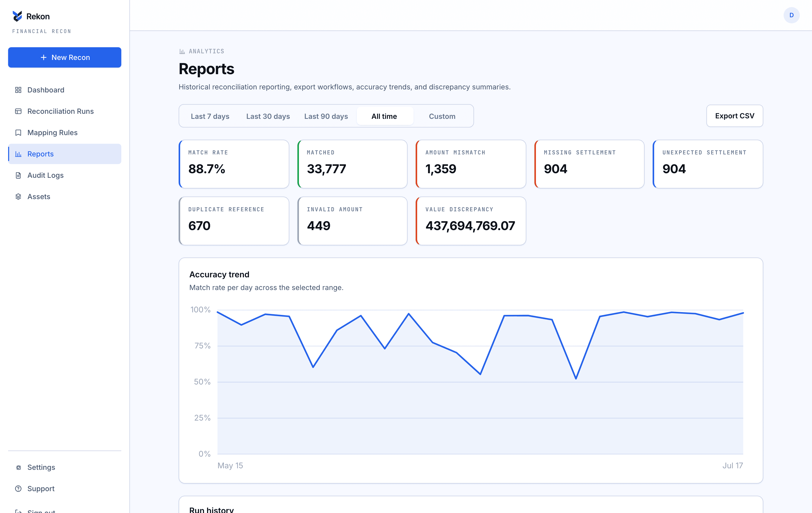Go to the Dashboard page
812x513 pixels.
click(65, 90)
